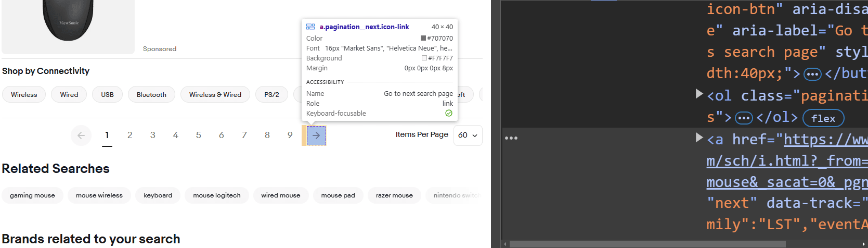Open page 2 of results
The width and height of the screenshot is (868, 248).
pos(130,135)
